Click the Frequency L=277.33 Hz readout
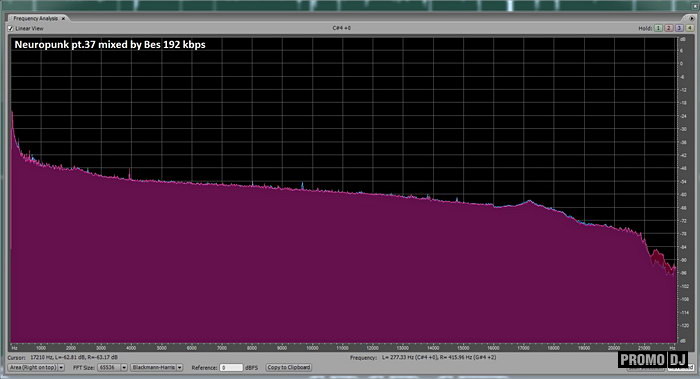700x379 pixels. pyautogui.click(x=439, y=358)
